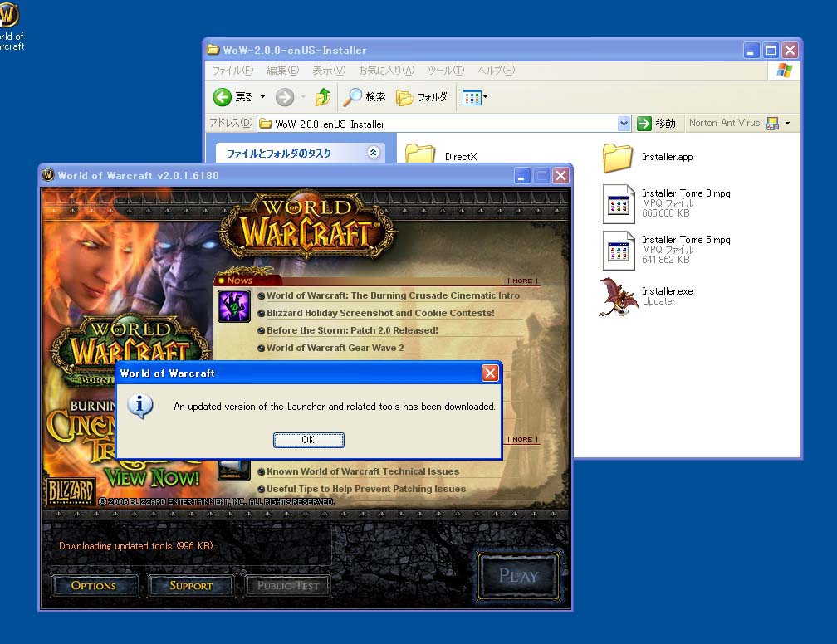This screenshot has width=837, height=644.
Task: Close the Launcher updated message dialog
Action: 490,373
